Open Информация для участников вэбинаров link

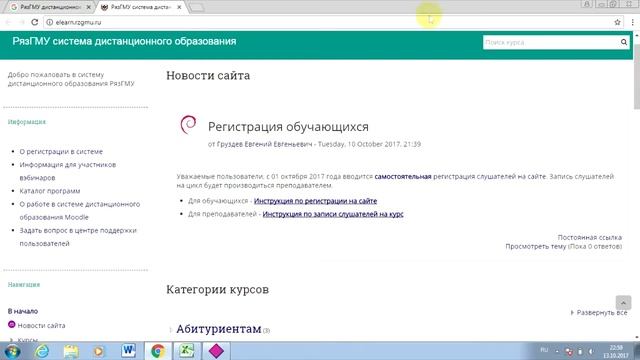click(x=68, y=171)
